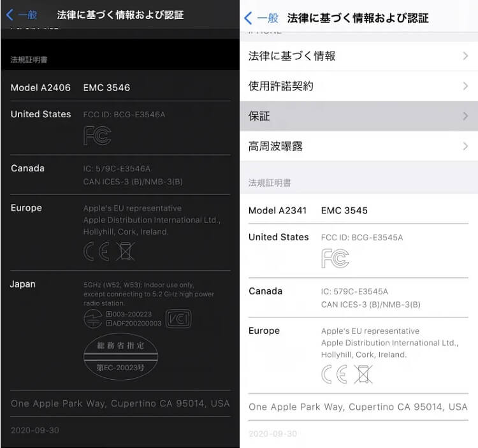Select text "FCC ID: BCG-E3545A"
The width and height of the screenshot is (478, 448).
point(362,238)
